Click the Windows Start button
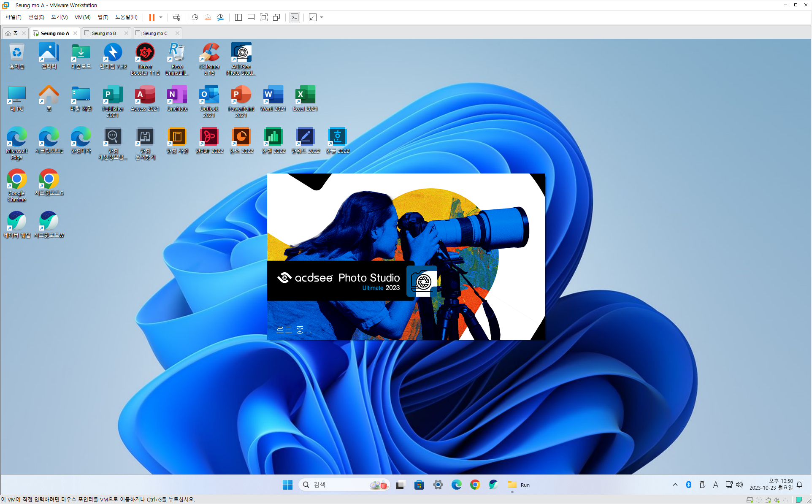This screenshot has height=504, width=812. click(x=287, y=485)
